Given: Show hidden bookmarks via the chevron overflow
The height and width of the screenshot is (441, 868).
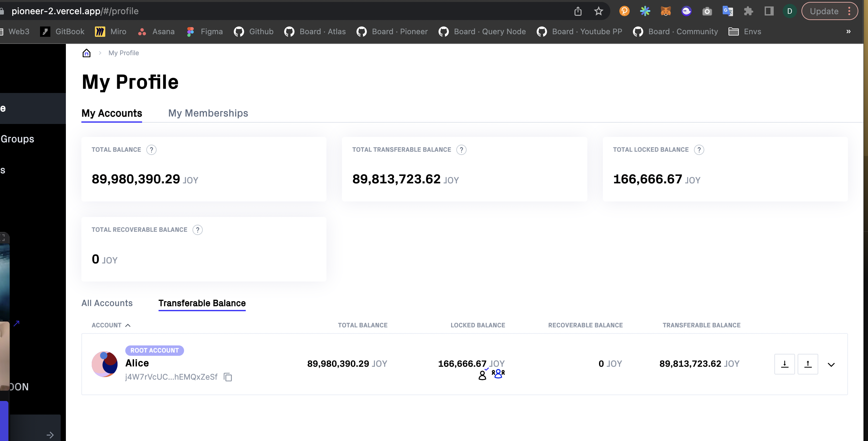Looking at the screenshot, I should pos(848,32).
